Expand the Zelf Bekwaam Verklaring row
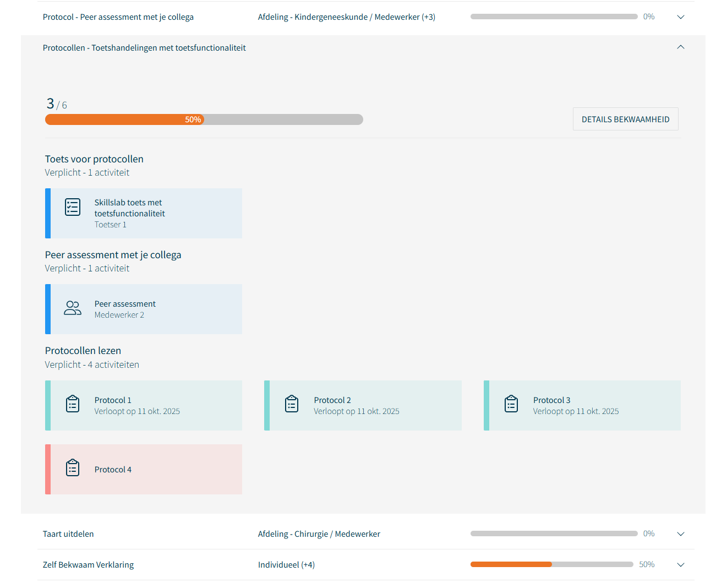 681,565
